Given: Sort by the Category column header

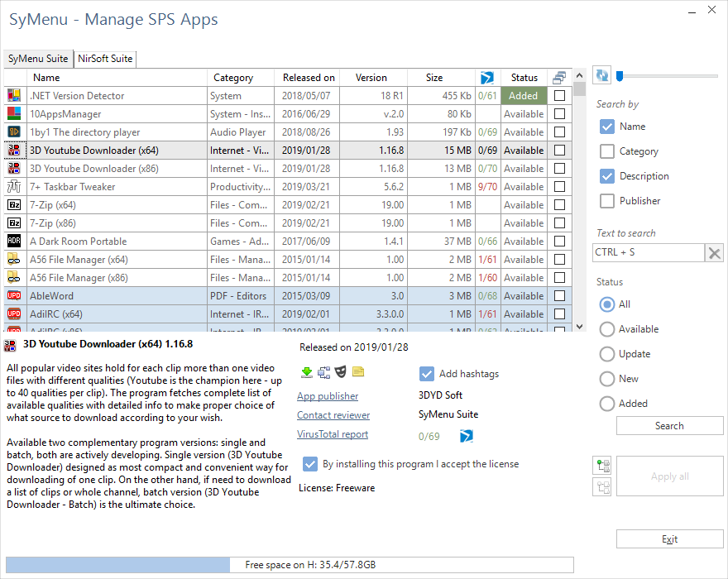Looking at the screenshot, I should pos(241,78).
